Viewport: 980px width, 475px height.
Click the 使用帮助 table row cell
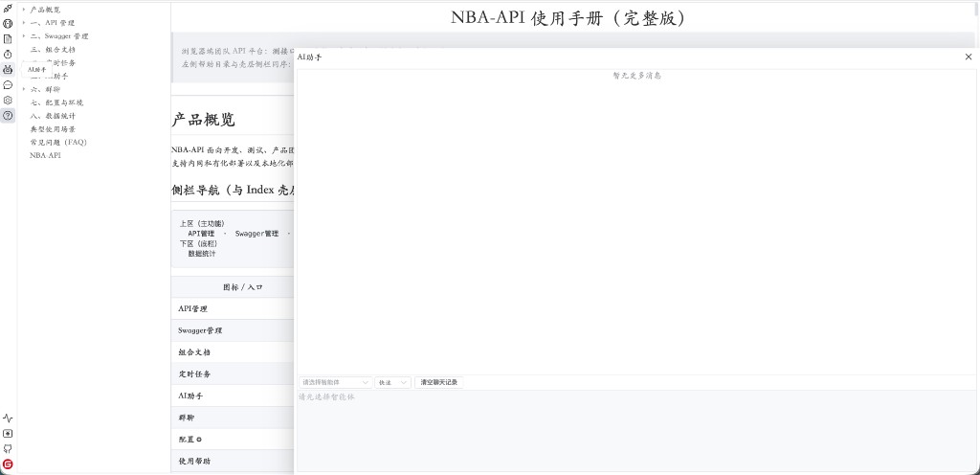point(193,462)
